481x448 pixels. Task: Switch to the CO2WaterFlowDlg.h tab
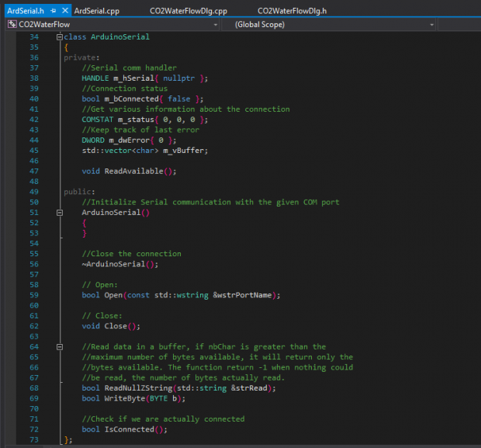[292, 10]
